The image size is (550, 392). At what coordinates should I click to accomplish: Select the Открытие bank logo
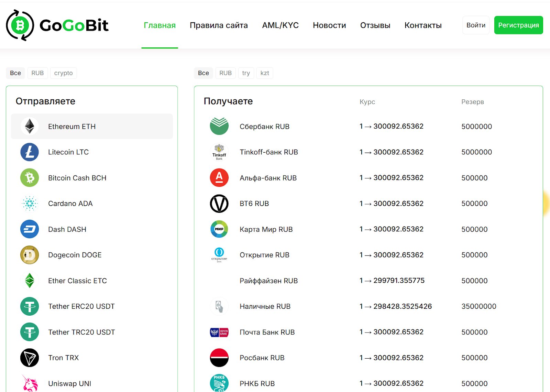(219, 255)
